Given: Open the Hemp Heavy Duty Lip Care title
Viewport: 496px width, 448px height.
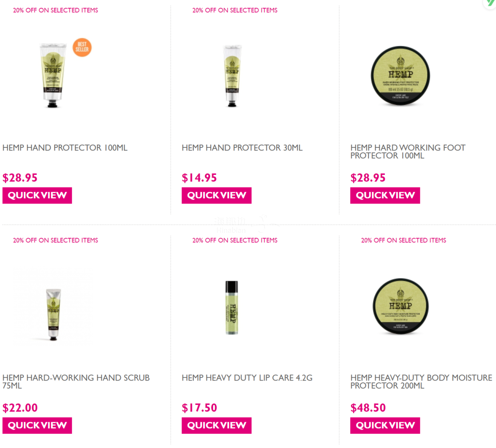Looking at the screenshot, I should tap(247, 377).
